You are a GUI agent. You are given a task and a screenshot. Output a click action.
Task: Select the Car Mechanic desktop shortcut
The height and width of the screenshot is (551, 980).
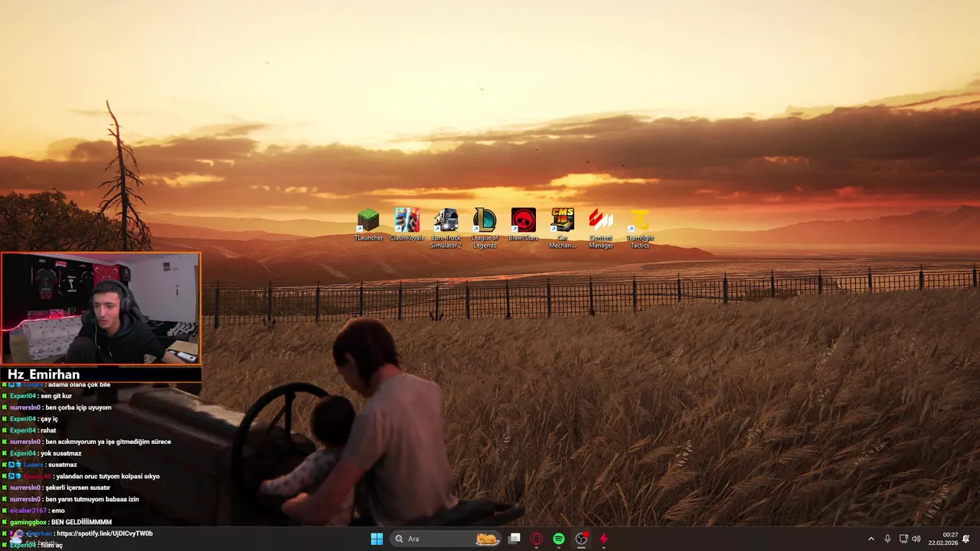coord(563,228)
